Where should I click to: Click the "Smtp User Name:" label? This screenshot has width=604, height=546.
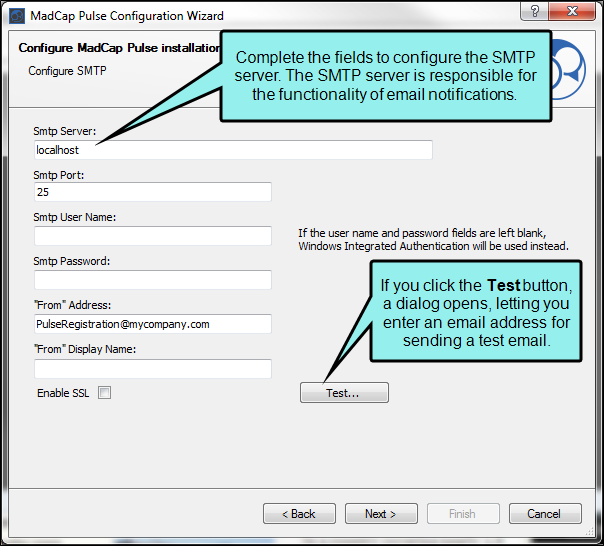[75, 217]
